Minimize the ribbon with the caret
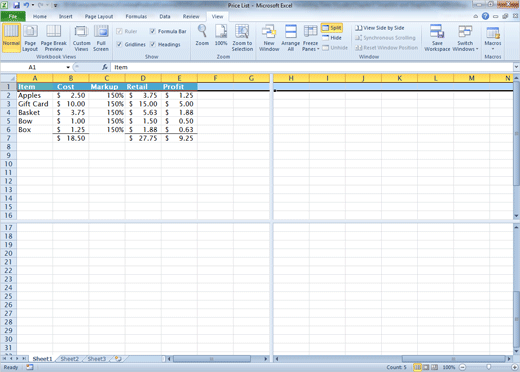 point(476,16)
